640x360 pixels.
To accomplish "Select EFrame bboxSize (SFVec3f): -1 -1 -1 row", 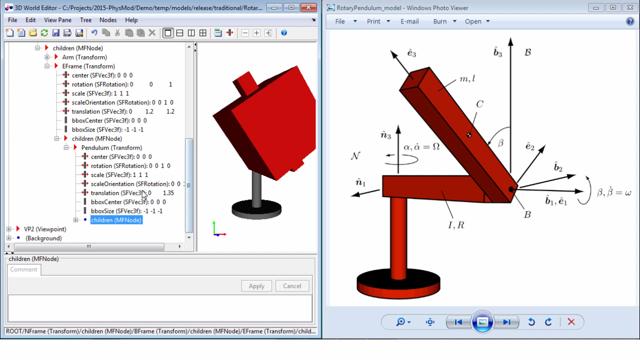I will 103,129.
